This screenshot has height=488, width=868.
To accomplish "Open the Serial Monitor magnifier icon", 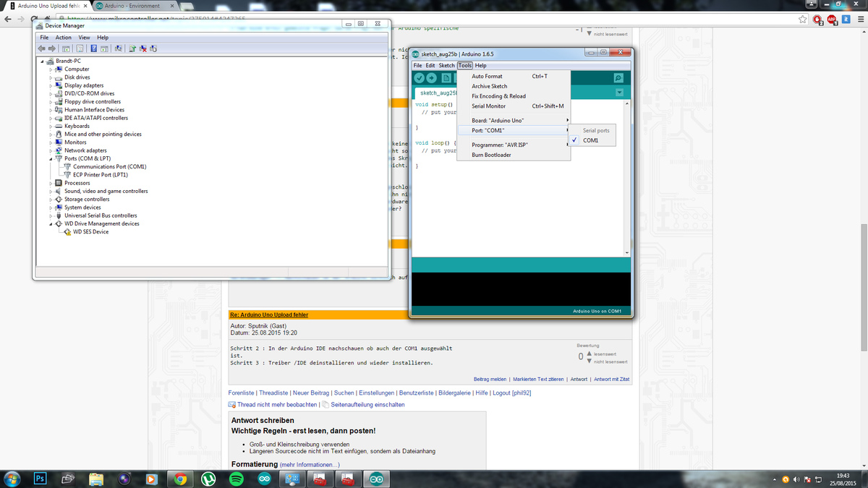I will (x=618, y=78).
